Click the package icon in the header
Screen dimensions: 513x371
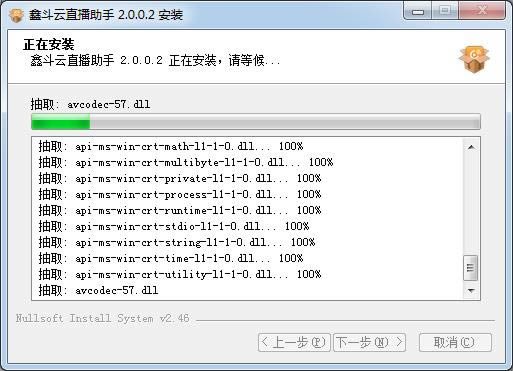coord(474,58)
